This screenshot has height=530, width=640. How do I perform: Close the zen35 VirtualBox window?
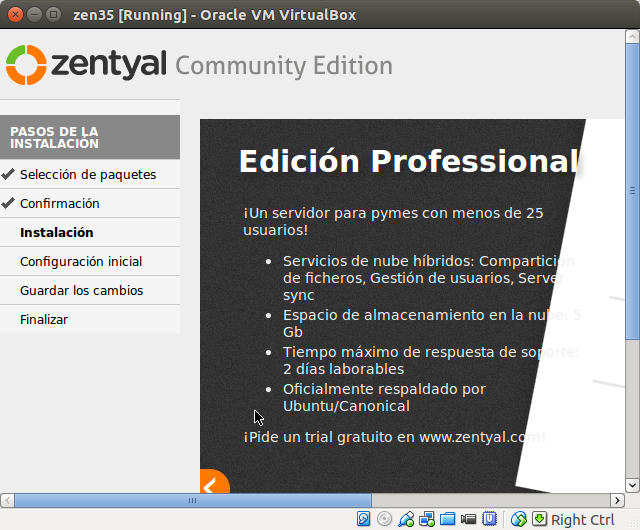click(16, 15)
